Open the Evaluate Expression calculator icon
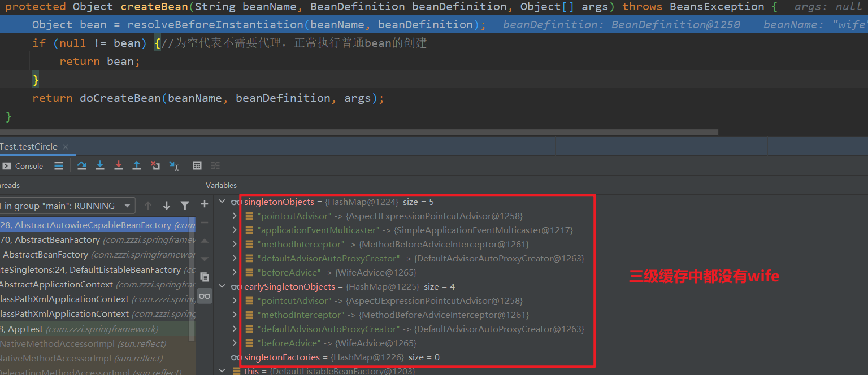The height and width of the screenshot is (375, 868). [x=197, y=165]
